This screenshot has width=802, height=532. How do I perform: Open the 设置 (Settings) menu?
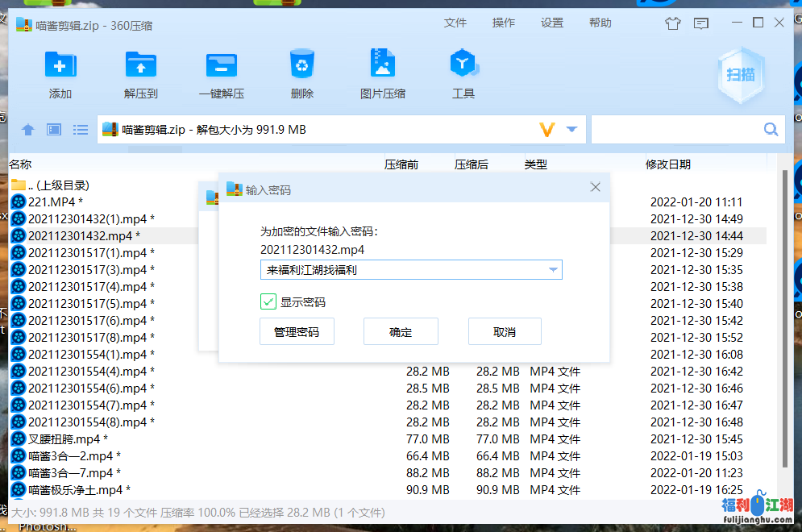[x=552, y=23]
